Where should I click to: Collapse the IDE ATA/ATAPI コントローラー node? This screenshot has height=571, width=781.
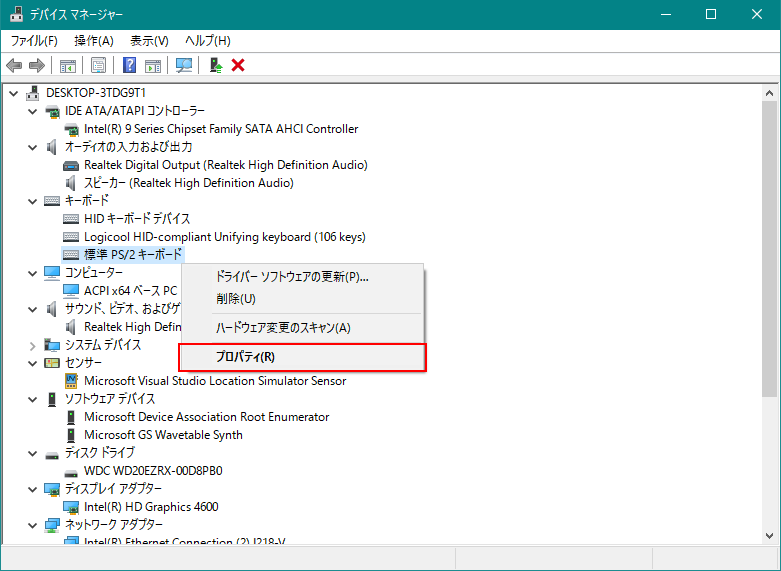(33, 111)
